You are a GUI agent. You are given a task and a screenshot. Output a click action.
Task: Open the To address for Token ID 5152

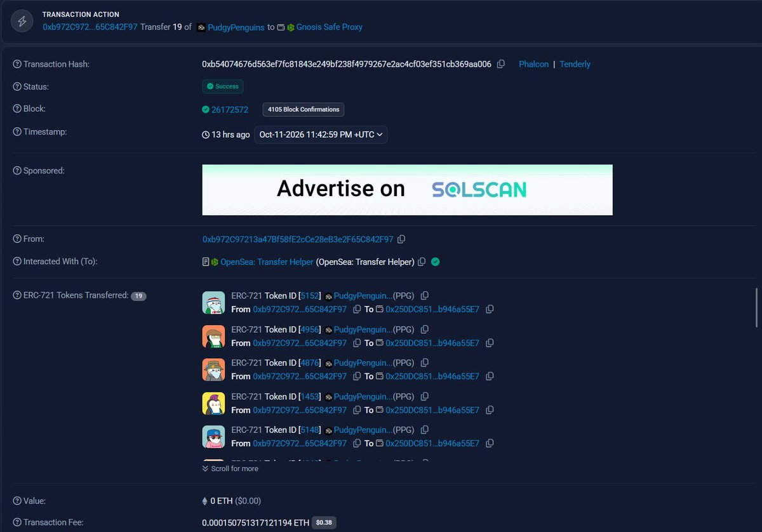coord(432,309)
